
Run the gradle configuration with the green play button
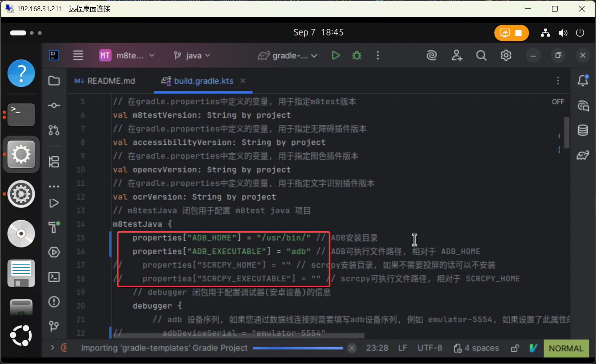335,56
